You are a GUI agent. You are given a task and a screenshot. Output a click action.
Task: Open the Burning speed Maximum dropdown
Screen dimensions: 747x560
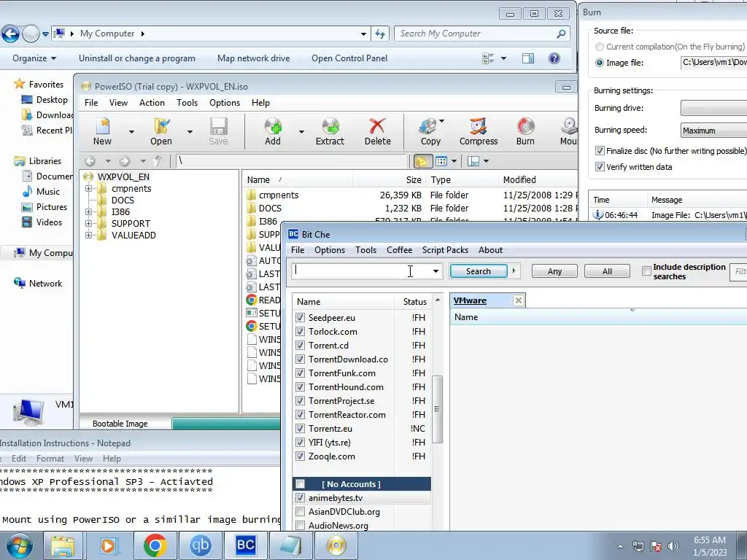click(x=714, y=131)
